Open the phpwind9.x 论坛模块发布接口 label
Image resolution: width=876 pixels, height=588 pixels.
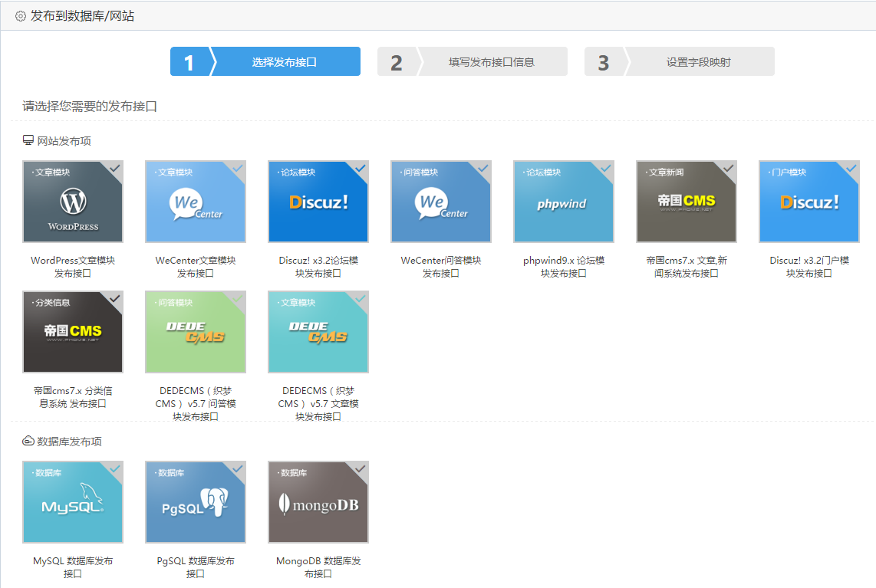point(564,267)
